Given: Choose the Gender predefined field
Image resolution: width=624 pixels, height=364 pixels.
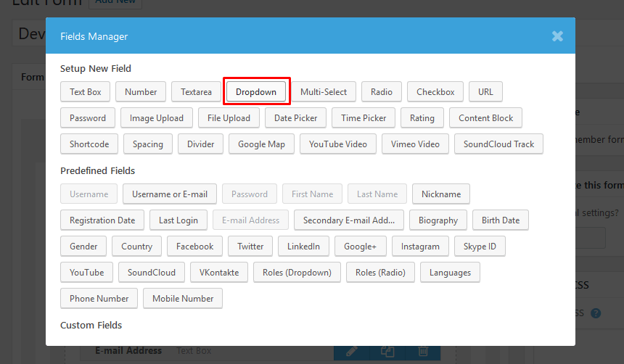Looking at the screenshot, I should coord(83,247).
